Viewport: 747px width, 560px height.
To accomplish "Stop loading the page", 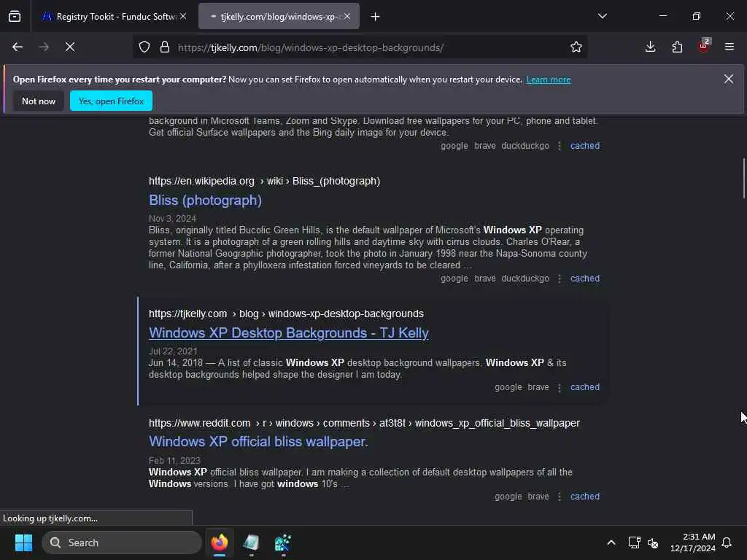I will [x=70, y=47].
